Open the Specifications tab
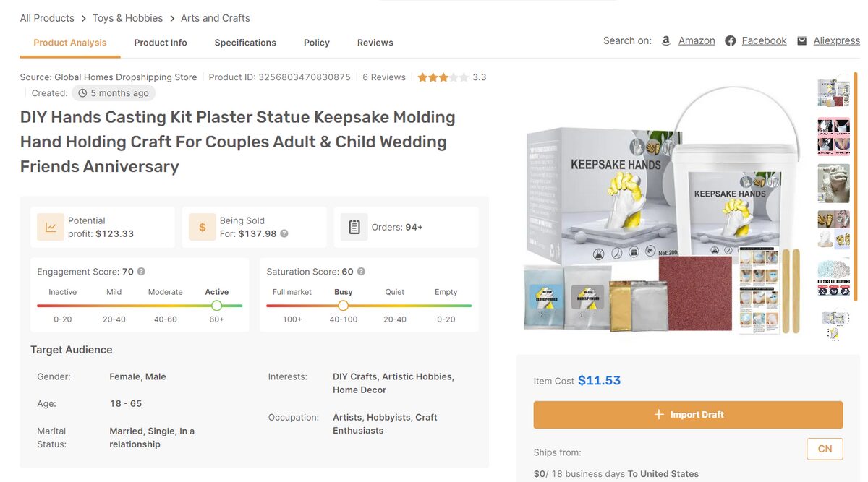This screenshot has height=482, width=868. point(245,43)
